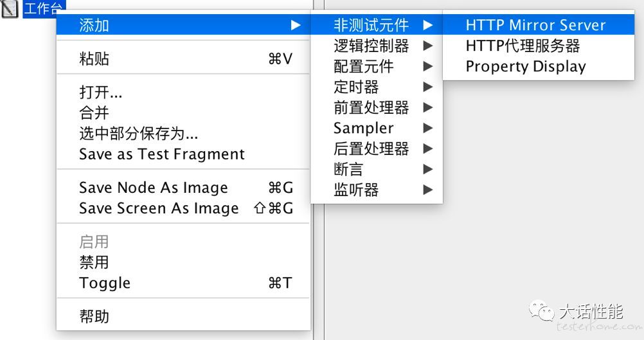Viewport: 644px width, 340px height.
Task: Select the 合并 menu entry
Action: point(183,112)
